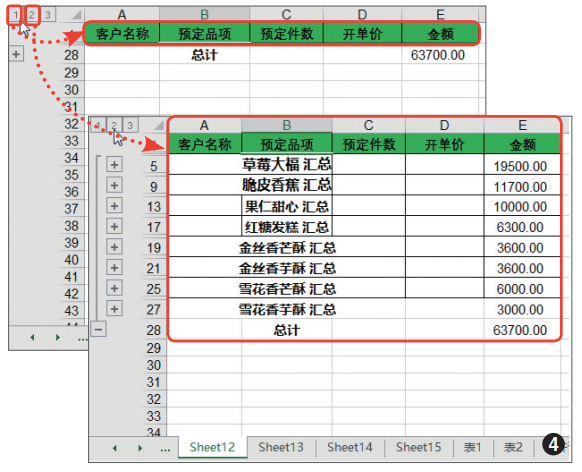582x472 pixels.
Task: Switch to the 表2 sheet tab
Action: pyautogui.click(x=513, y=447)
